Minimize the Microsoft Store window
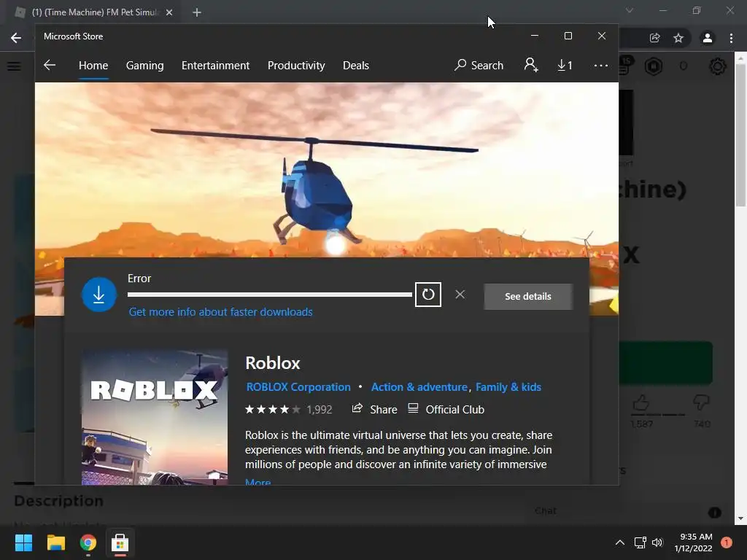This screenshot has width=747, height=560. (535, 36)
